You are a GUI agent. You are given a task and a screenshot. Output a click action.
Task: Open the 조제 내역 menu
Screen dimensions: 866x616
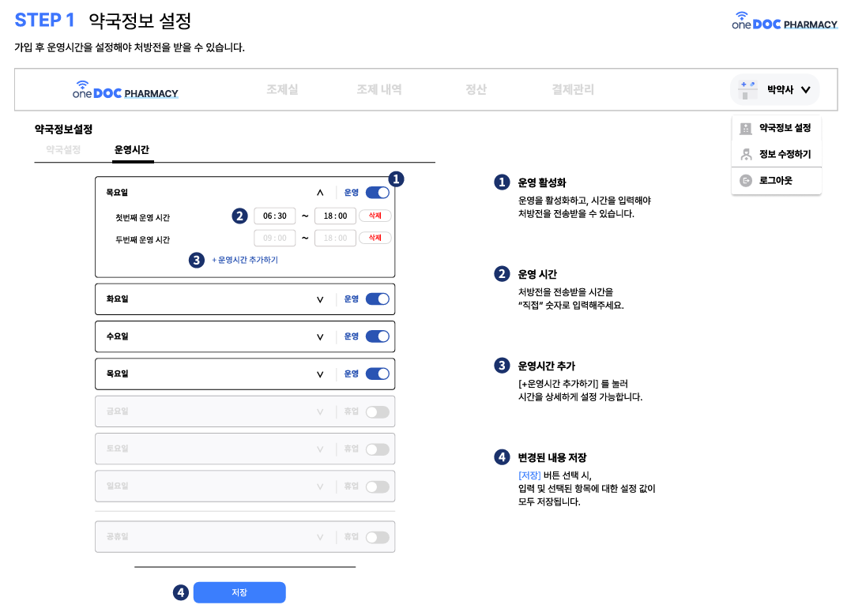379,90
